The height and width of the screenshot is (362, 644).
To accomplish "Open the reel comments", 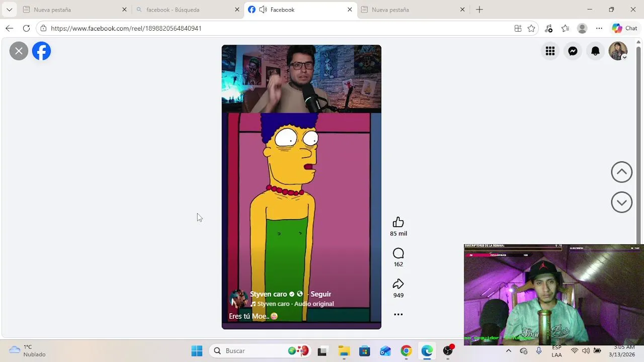I will 398,253.
